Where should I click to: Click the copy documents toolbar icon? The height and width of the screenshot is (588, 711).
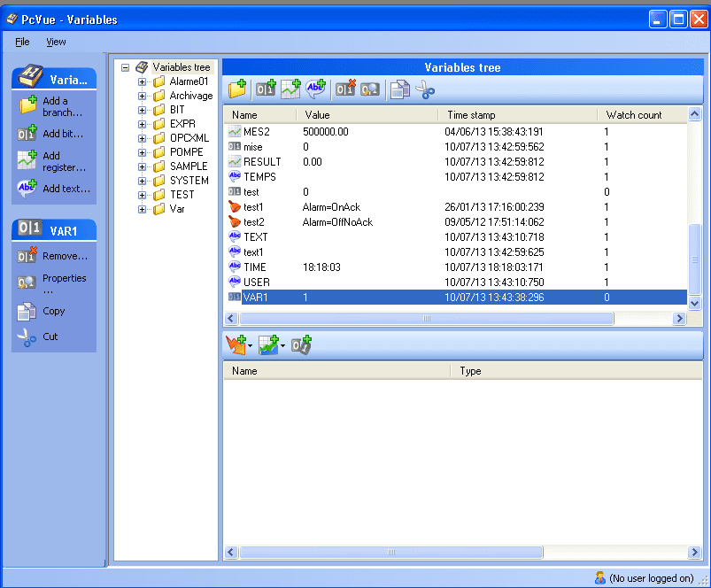pos(399,89)
